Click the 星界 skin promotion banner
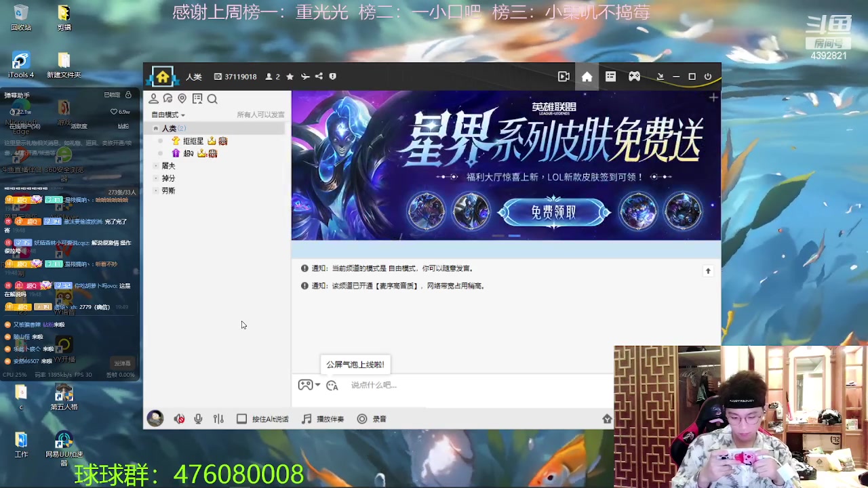The image size is (868, 488). tap(506, 165)
